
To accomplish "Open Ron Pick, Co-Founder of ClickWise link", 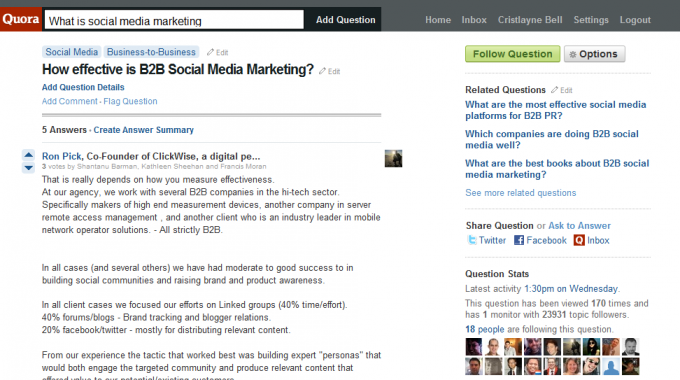I will coord(151,156).
